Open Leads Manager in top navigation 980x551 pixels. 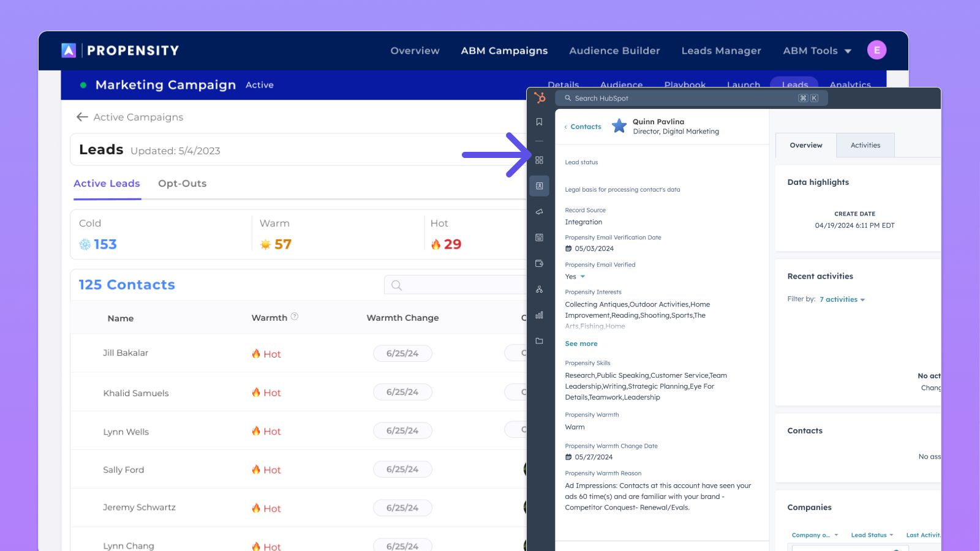click(x=721, y=51)
